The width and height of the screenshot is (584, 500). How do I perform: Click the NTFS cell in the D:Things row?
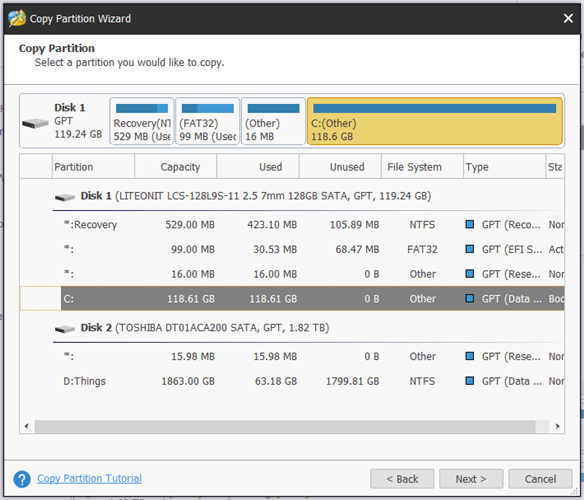tap(422, 381)
